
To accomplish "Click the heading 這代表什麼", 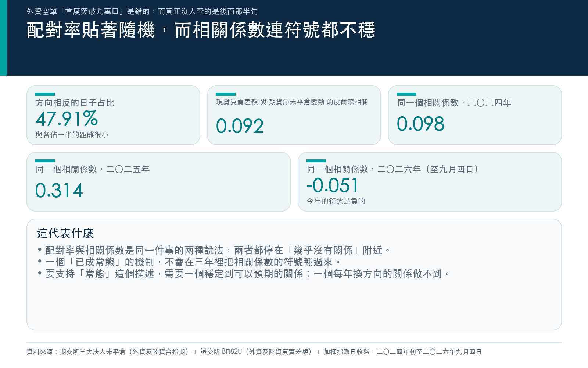I will pos(65,233).
